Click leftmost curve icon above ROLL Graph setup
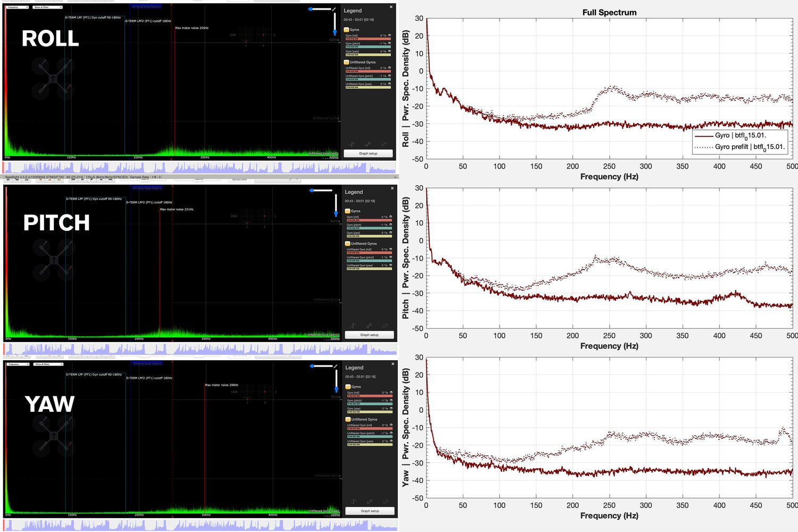798x532 pixels. [352, 144]
